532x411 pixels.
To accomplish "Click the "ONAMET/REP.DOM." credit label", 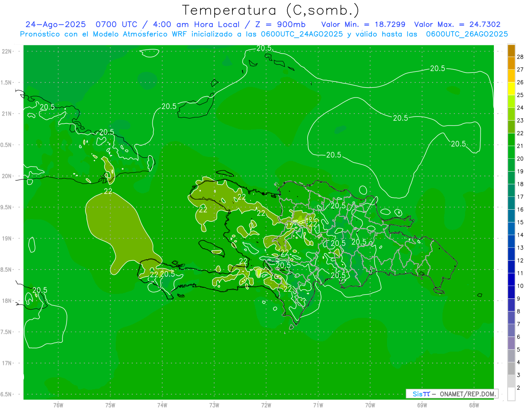I will (x=468, y=394).
